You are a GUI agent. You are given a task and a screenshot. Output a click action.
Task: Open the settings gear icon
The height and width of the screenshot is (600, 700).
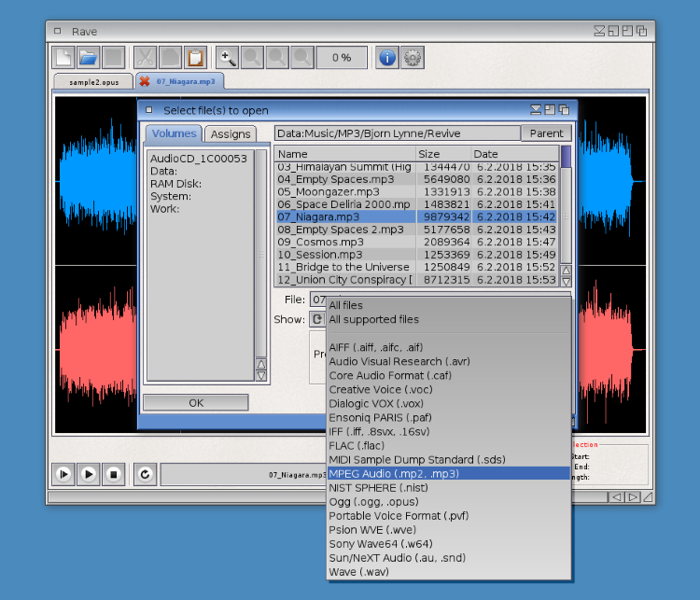pos(412,58)
